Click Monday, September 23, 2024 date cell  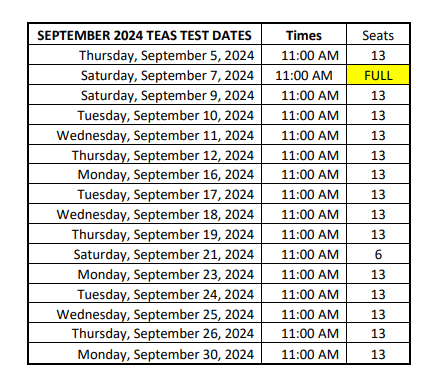(145, 274)
